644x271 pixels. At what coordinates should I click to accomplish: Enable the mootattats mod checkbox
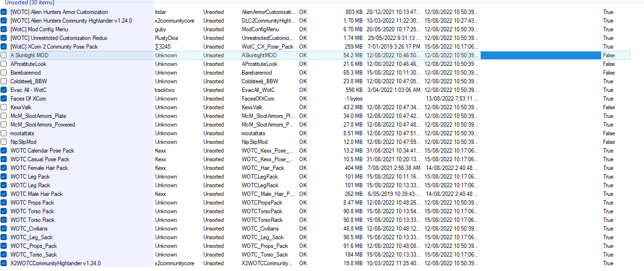4,133
